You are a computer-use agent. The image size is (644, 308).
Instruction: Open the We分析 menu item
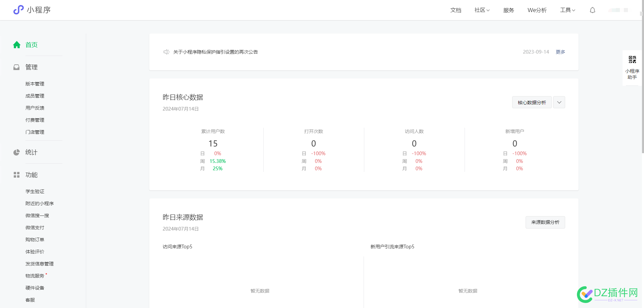537,10
